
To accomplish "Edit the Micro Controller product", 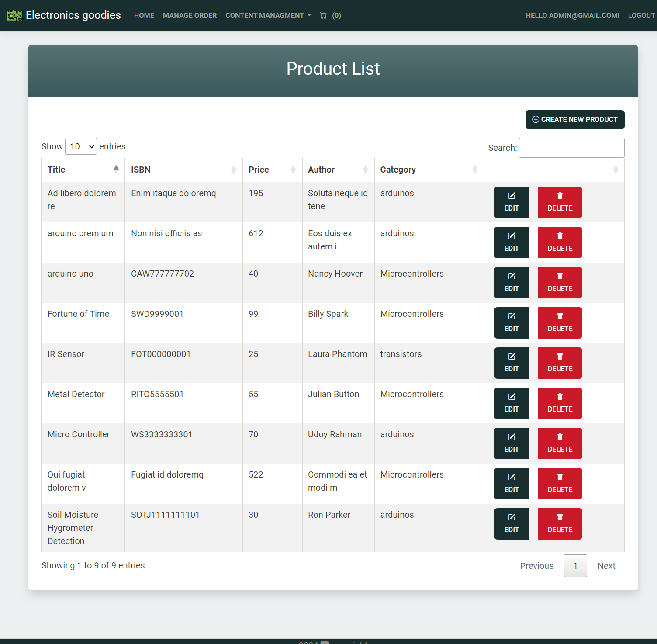I will [512, 443].
